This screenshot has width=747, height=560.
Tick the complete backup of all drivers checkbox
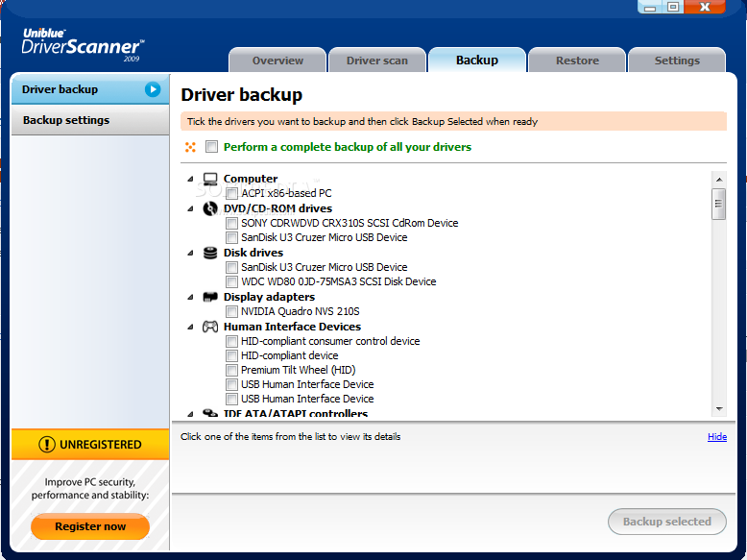click(211, 147)
